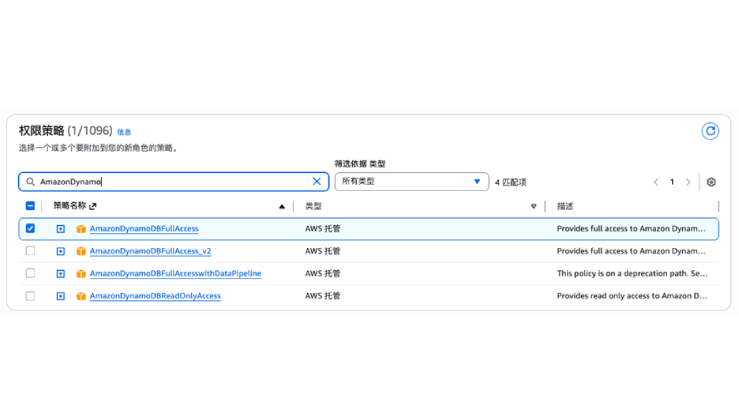Expand the AmazonDynamoDBFullAccesswithDataPipeline row details
Screen dimensions: 739x415
point(60,274)
